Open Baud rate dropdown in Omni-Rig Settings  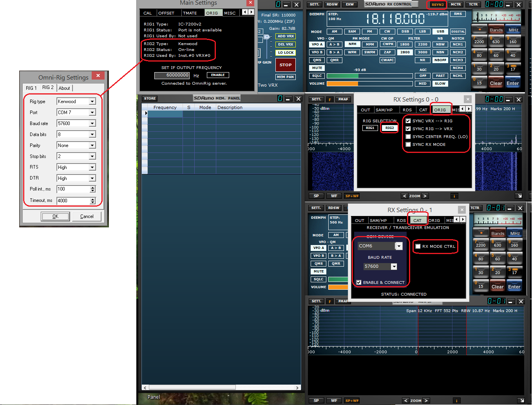(x=92, y=123)
